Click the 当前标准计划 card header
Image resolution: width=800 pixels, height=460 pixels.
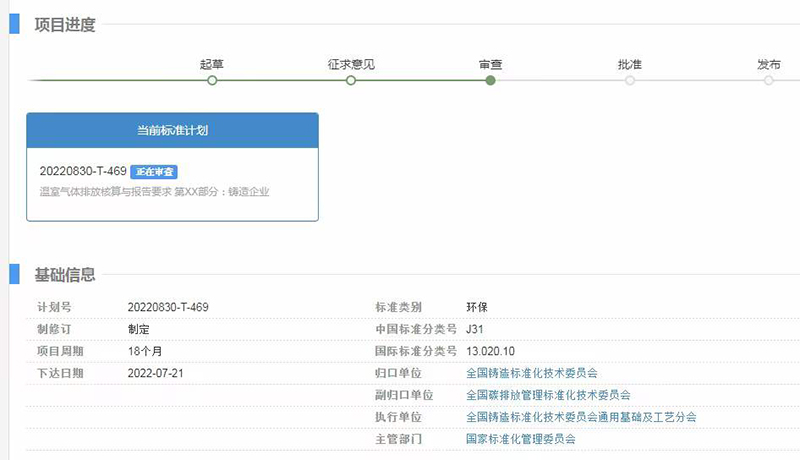click(172, 130)
